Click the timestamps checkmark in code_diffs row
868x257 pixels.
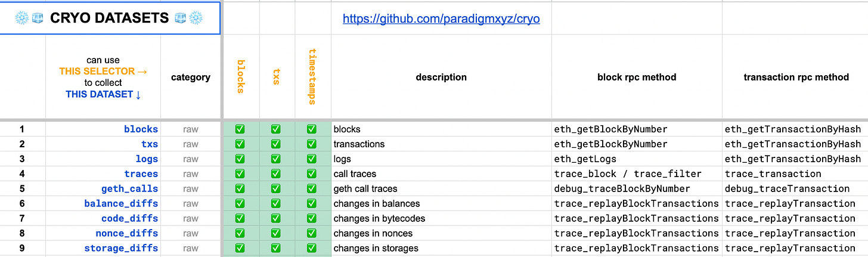click(312, 218)
